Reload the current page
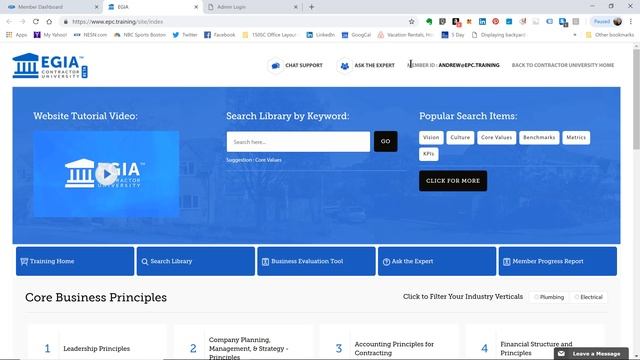 click(36, 22)
